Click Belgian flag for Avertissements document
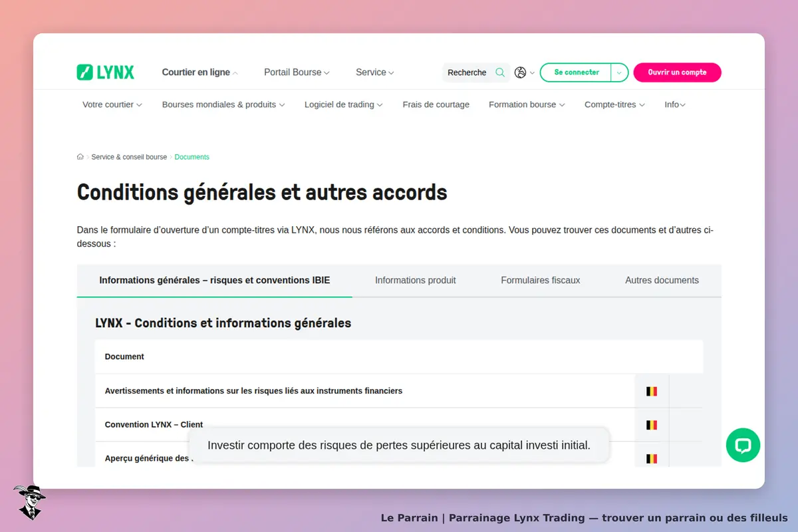Image resolution: width=798 pixels, height=532 pixels. coord(652,391)
